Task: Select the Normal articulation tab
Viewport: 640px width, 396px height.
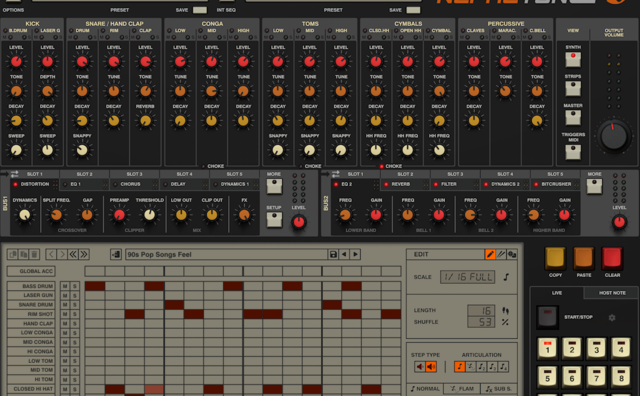Action: [x=425, y=389]
